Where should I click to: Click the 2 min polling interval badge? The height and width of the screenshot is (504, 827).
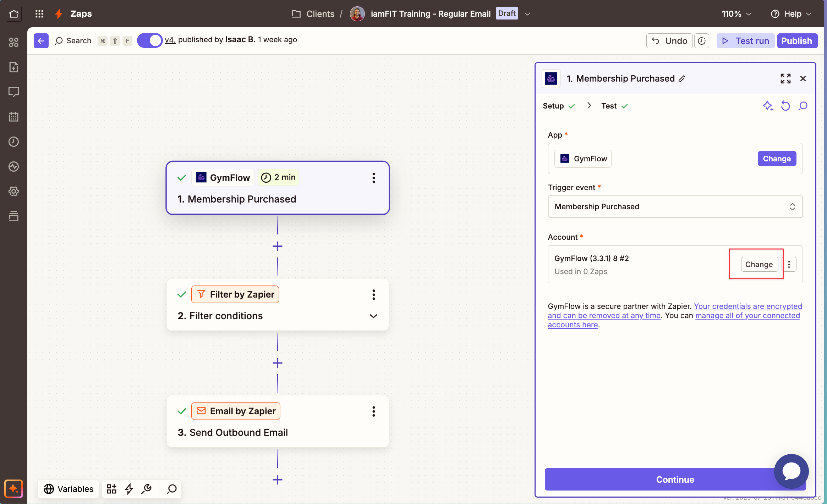pyautogui.click(x=278, y=177)
